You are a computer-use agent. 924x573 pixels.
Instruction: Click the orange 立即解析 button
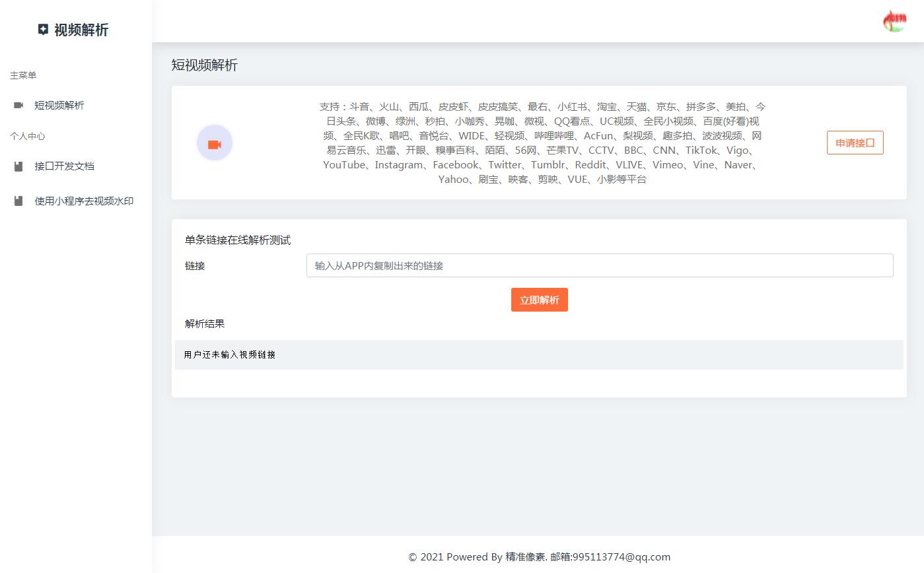pos(539,299)
